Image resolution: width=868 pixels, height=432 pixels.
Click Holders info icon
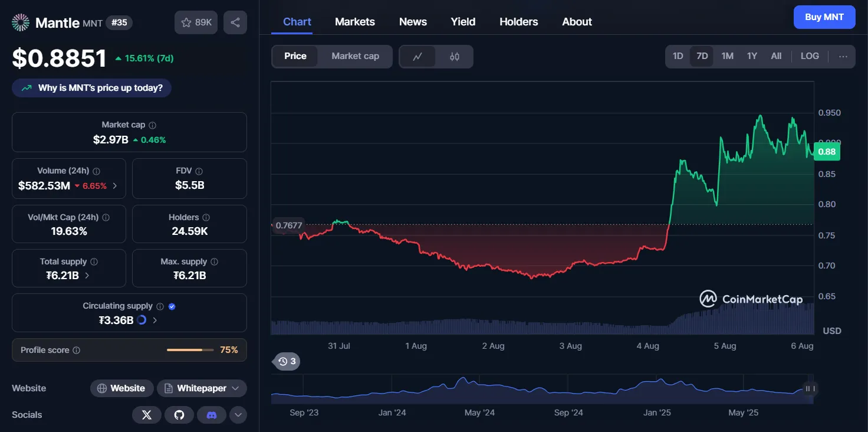click(206, 217)
